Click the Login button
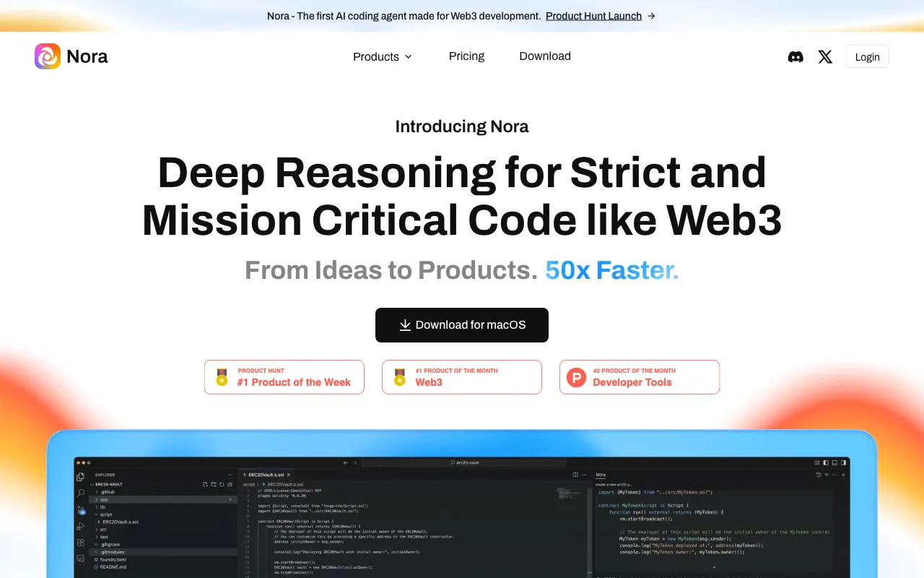The image size is (924, 578). (x=868, y=57)
